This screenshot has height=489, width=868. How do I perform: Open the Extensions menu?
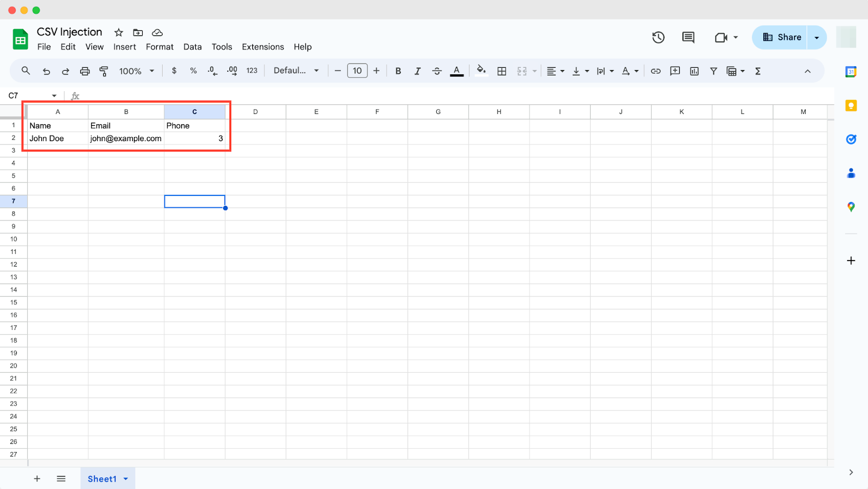263,47
